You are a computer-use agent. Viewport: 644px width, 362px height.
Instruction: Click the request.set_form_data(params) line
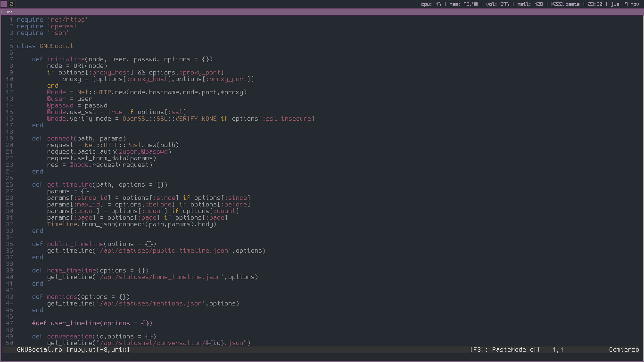(x=101, y=158)
